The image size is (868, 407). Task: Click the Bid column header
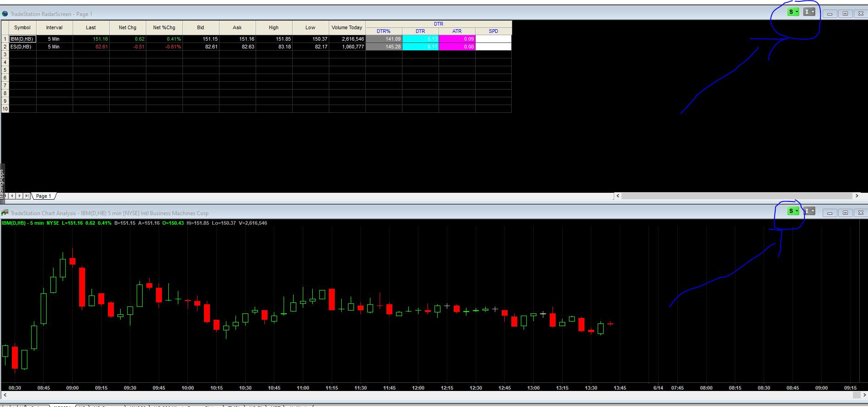click(x=201, y=27)
